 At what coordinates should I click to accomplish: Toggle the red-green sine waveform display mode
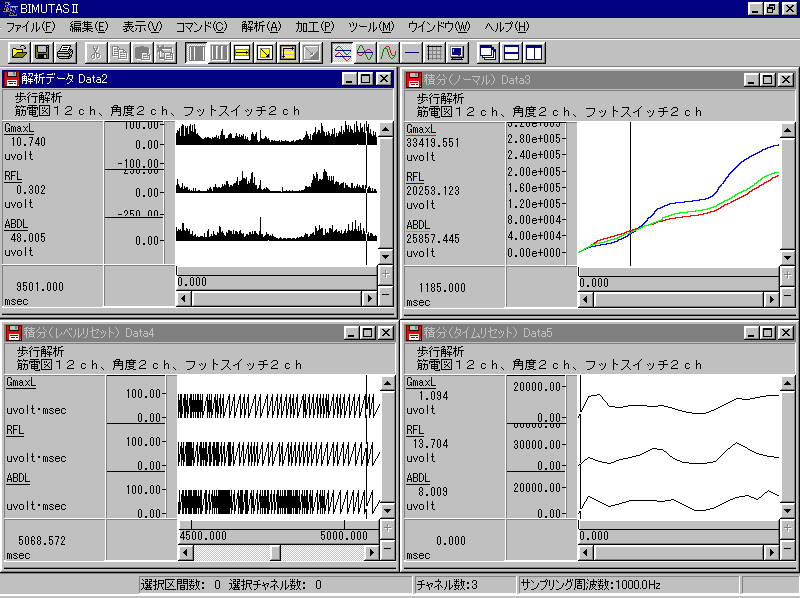pos(365,52)
